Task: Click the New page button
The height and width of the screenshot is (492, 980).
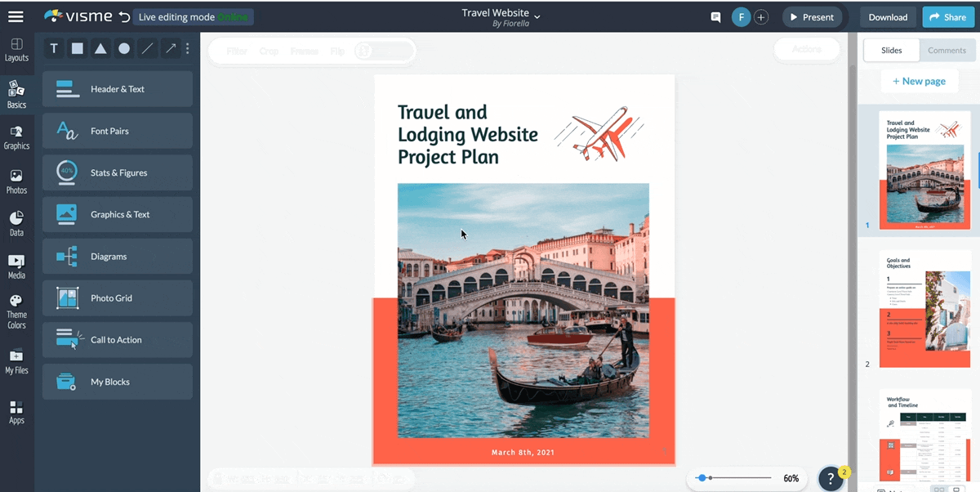Action: point(920,81)
